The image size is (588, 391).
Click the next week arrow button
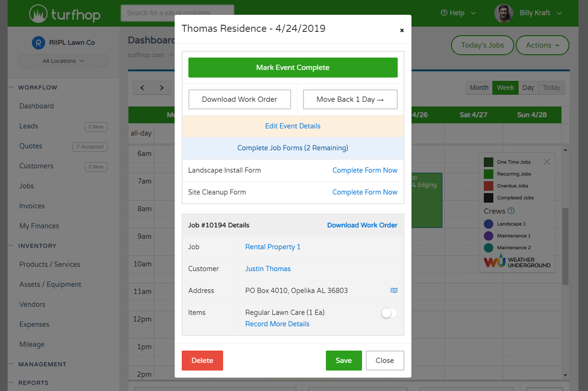(162, 88)
